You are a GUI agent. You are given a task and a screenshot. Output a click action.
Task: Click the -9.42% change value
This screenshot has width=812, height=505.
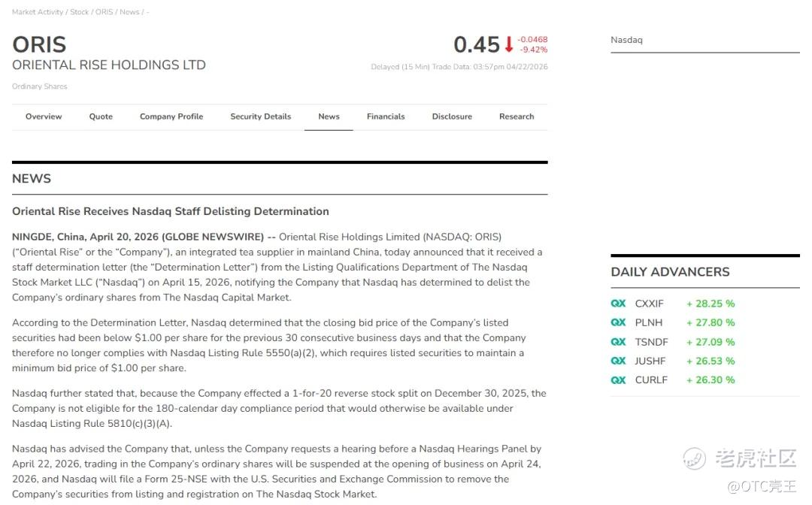(533, 50)
